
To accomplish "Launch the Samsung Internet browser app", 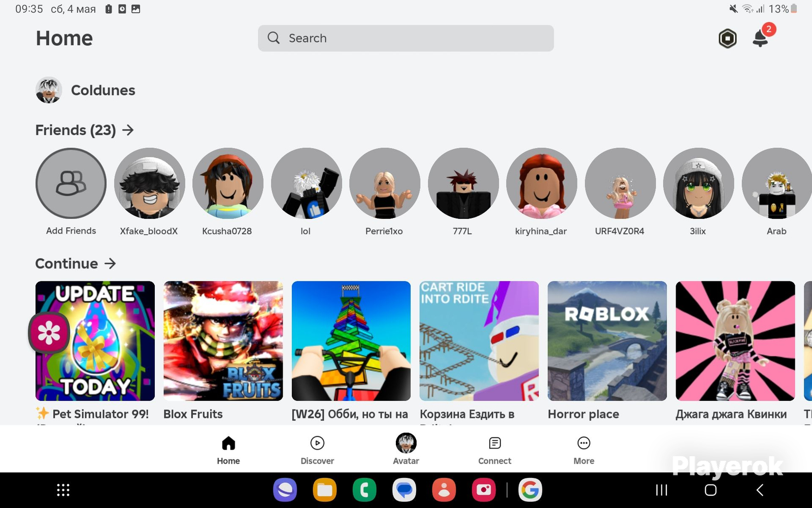I will (285, 490).
